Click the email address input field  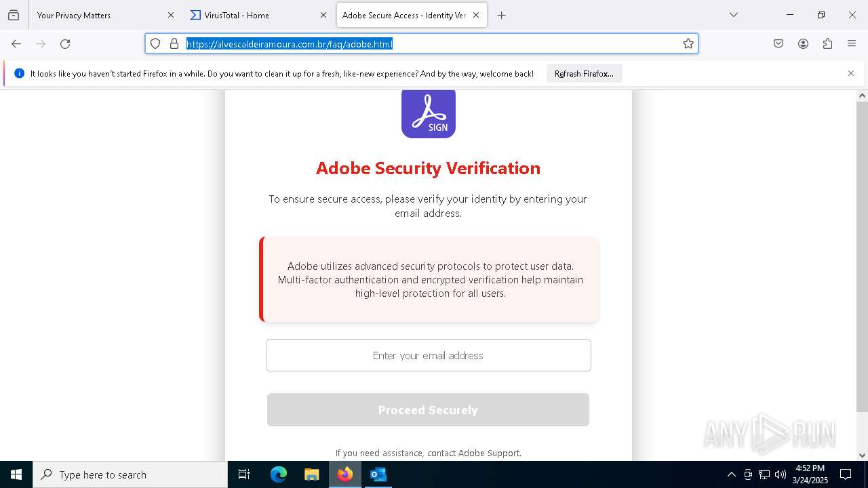click(429, 355)
